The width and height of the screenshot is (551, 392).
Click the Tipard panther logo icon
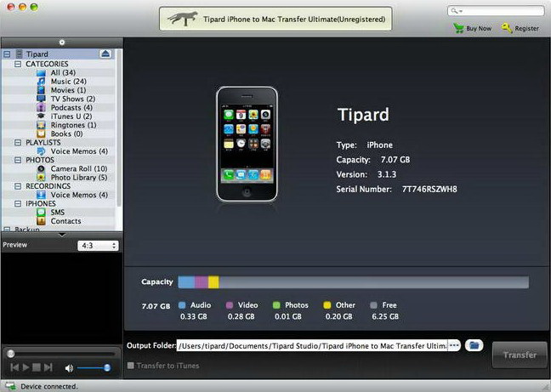coord(182,19)
